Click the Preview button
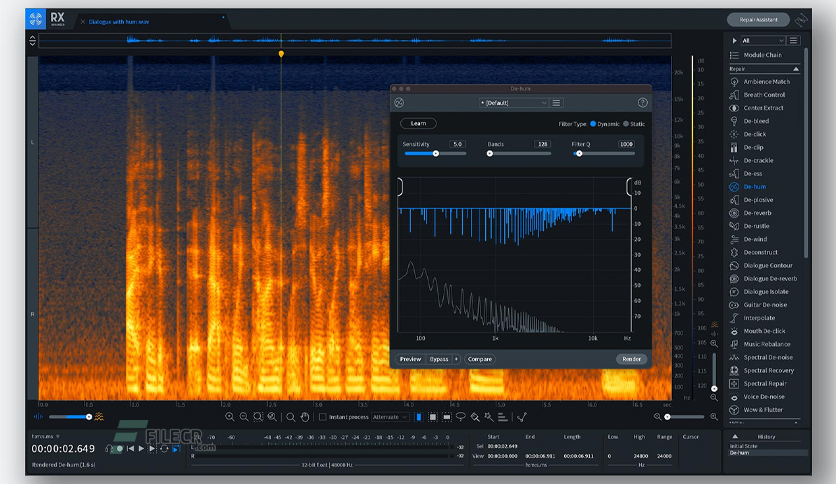 (x=411, y=359)
